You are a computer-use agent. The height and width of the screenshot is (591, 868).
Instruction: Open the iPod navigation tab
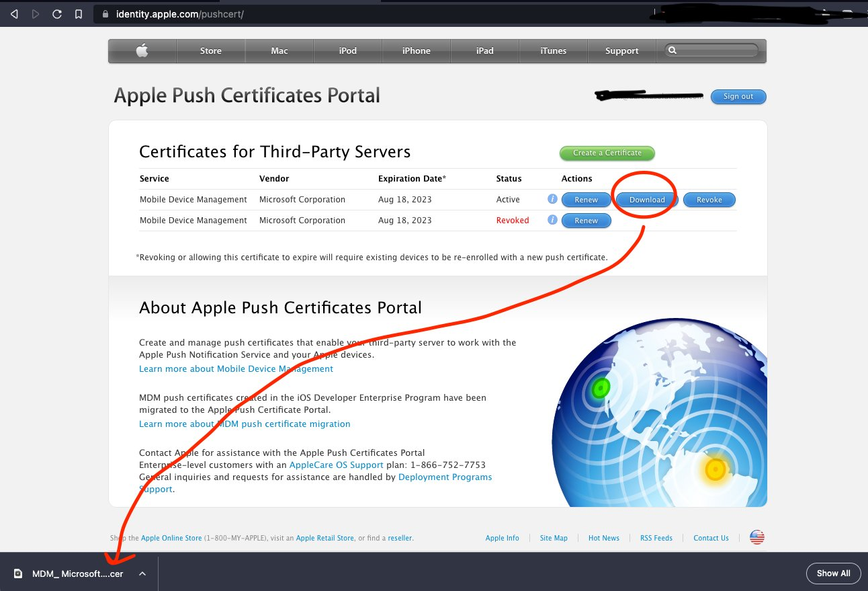coord(348,50)
